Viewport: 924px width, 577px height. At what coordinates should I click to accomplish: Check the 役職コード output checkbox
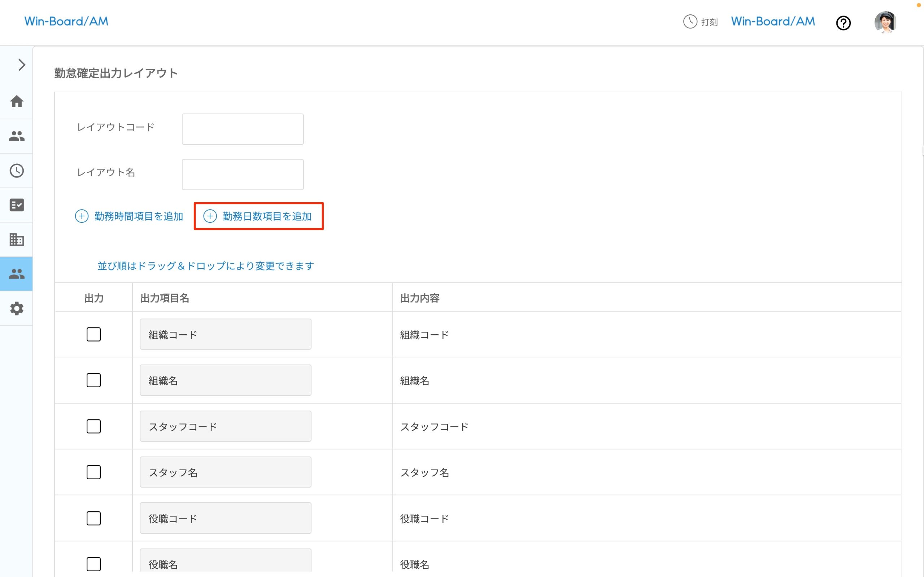(93, 518)
